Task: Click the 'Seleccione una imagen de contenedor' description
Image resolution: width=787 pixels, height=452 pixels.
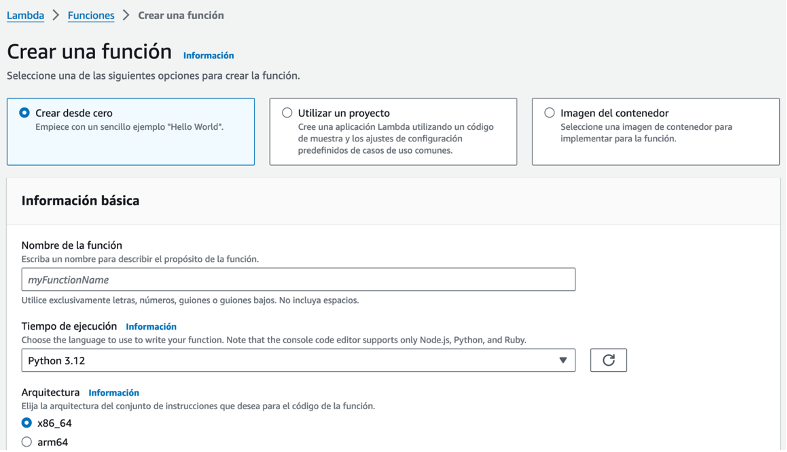Action: click(646, 133)
